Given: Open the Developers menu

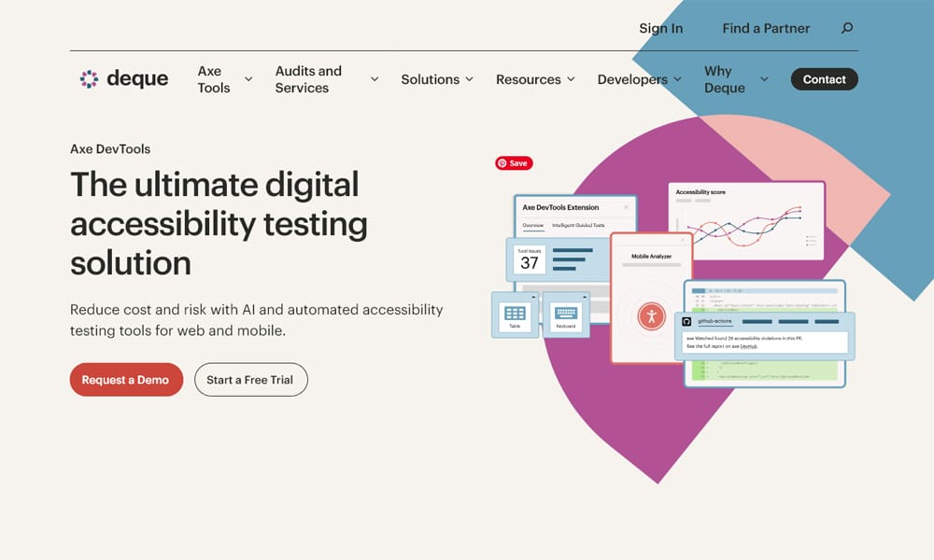Looking at the screenshot, I should point(639,79).
